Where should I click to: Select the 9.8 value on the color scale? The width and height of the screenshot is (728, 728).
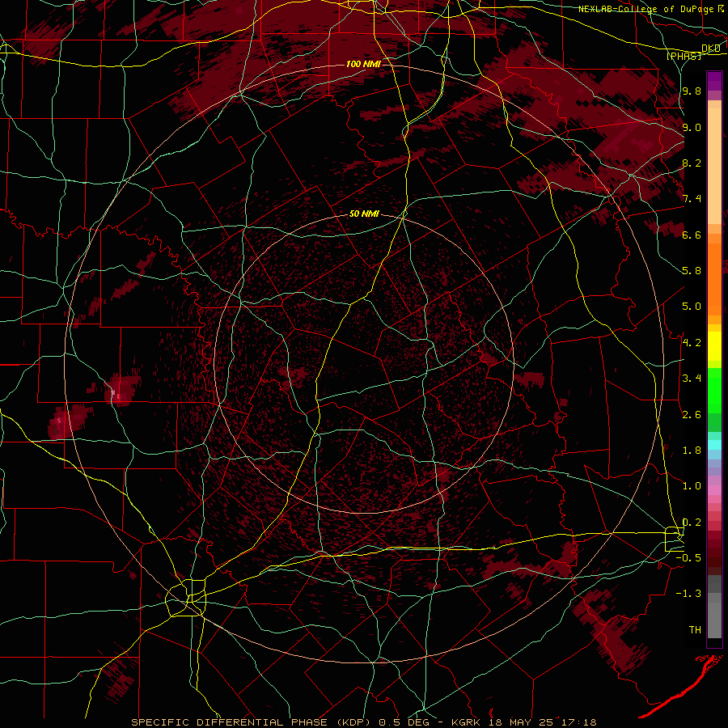point(692,91)
